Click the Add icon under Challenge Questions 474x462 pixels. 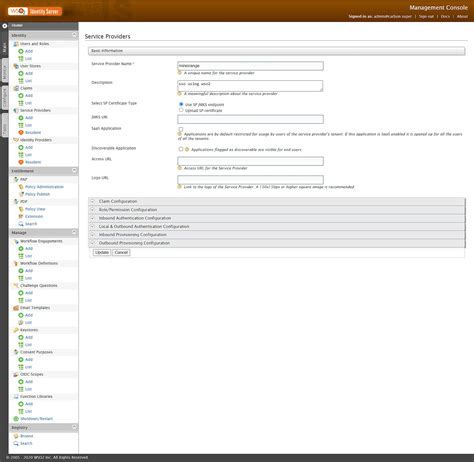(21, 293)
